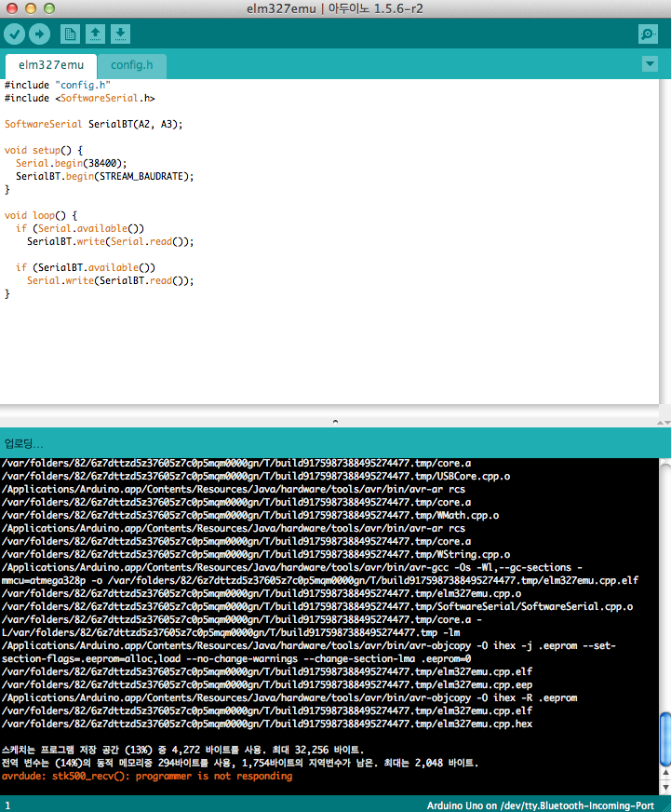Place cursor on Serial.begin(38400) line
The width and height of the screenshot is (671, 812).
pyautogui.click(x=71, y=164)
